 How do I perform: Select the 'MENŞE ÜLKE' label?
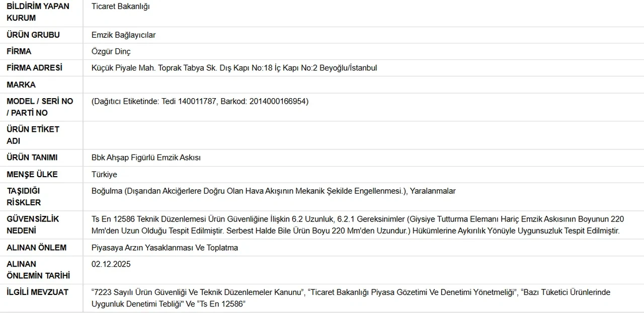tap(32, 174)
